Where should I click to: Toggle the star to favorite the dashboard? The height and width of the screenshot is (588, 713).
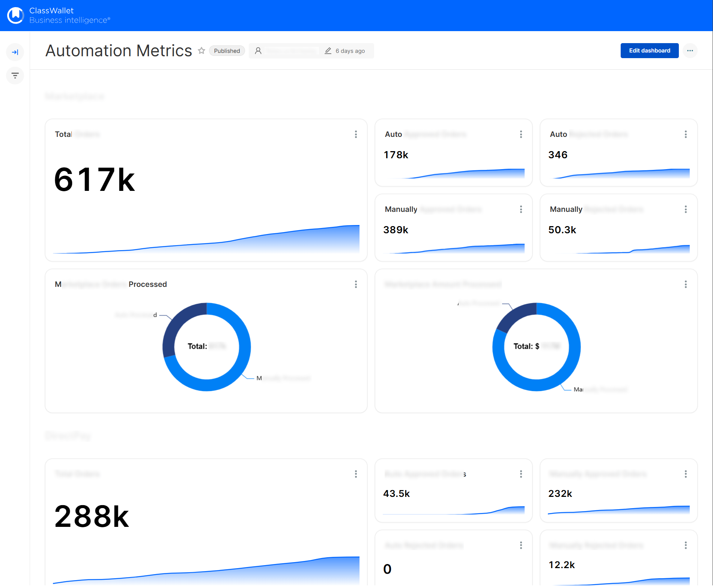pyautogui.click(x=202, y=50)
